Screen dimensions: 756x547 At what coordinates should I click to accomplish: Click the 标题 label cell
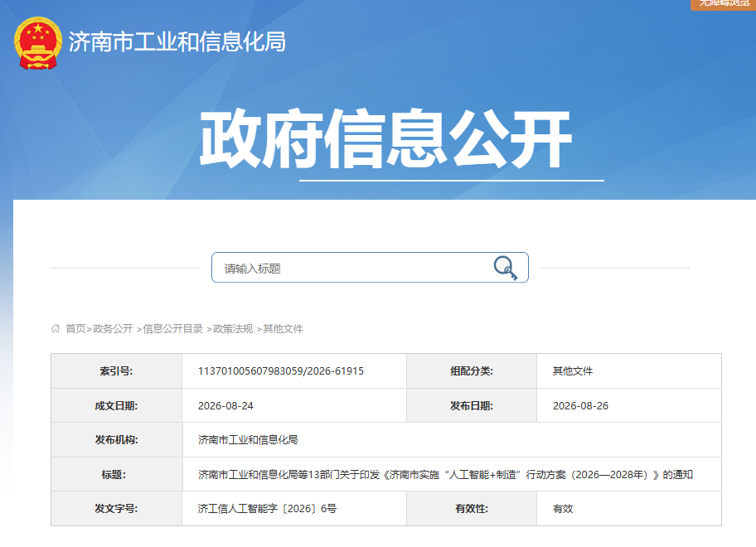(117, 475)
